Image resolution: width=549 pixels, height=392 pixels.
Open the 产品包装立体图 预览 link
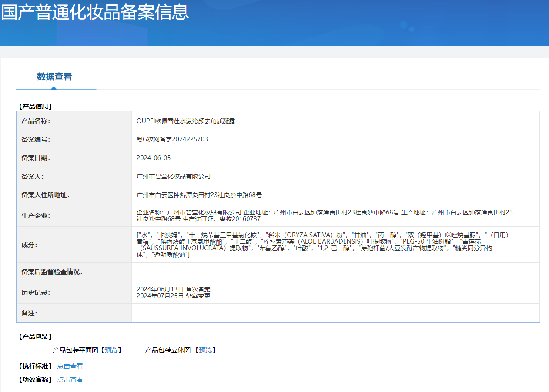205,350
